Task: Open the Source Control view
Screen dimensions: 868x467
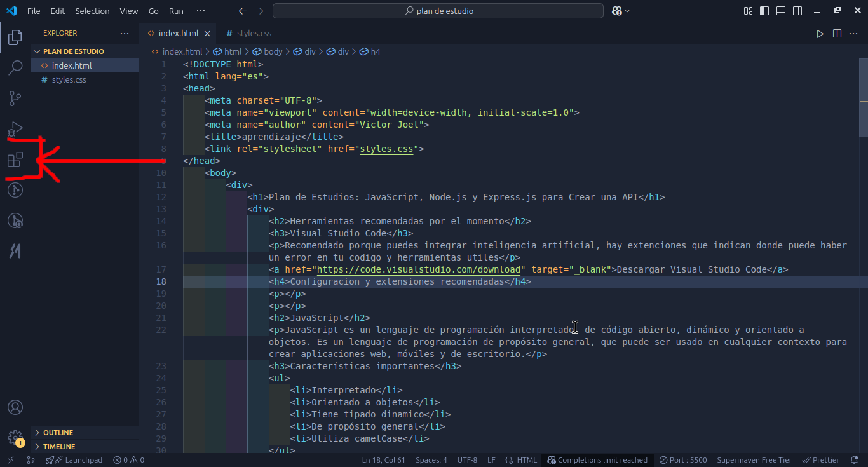Action: click(x=15, y=98)
